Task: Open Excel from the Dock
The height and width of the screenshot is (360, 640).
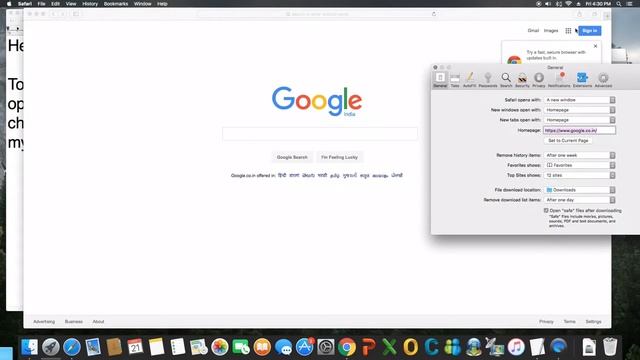Action: click(389, 347)
